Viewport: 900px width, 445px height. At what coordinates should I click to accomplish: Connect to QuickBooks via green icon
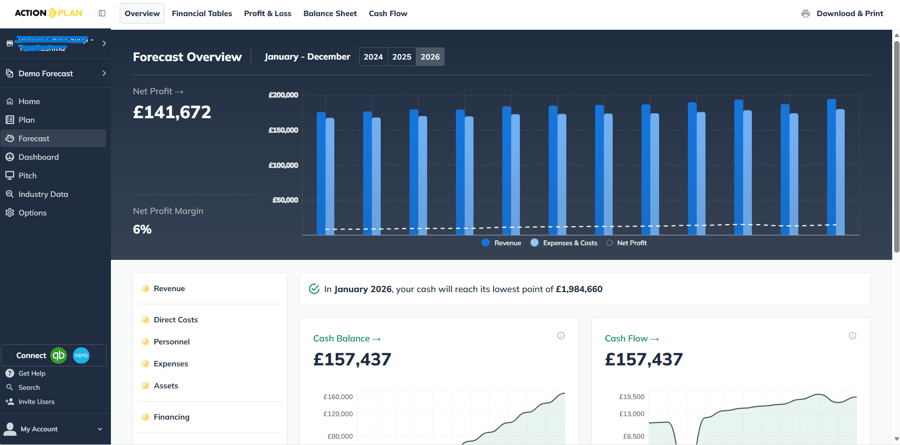tap(59, 356)
